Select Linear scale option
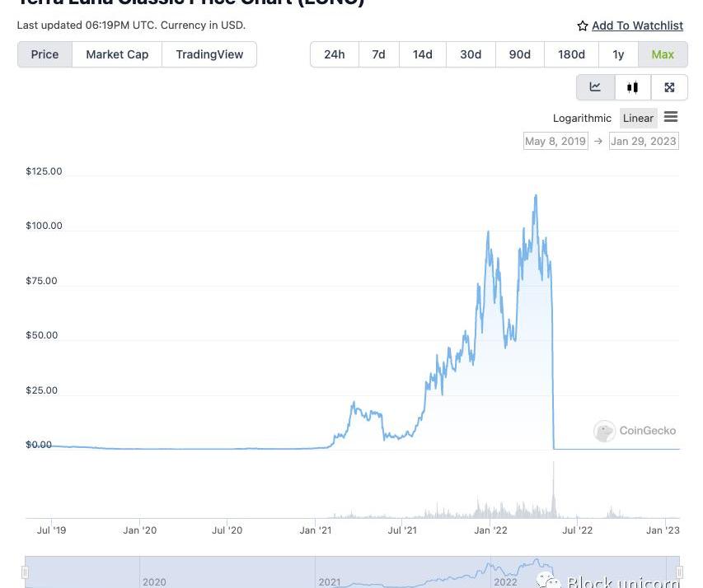The image size is (703, 588). 638,119
